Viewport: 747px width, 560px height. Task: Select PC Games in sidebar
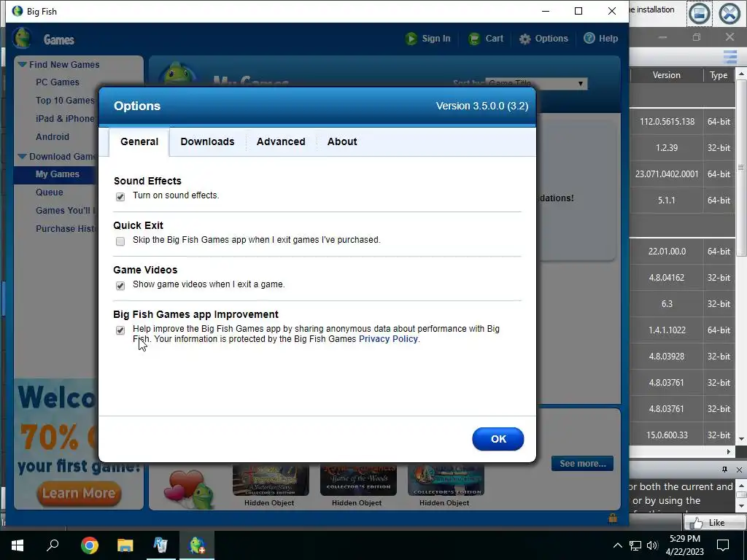(x=57, y=82)
